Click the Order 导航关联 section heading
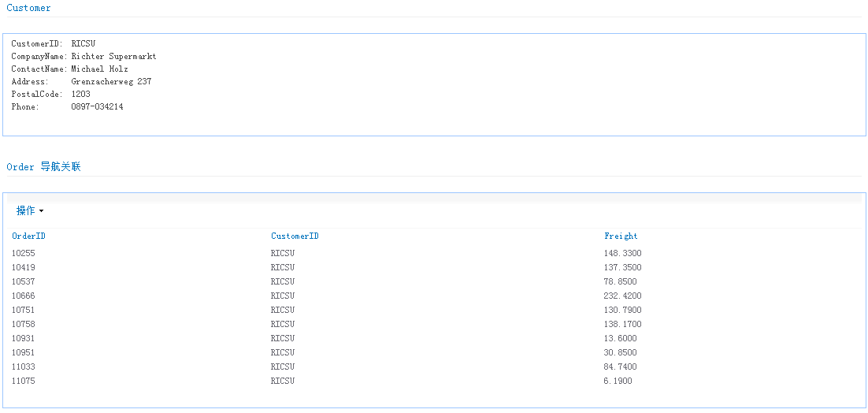The height and width of the screenshot is (413, 868). pos(44,166)
